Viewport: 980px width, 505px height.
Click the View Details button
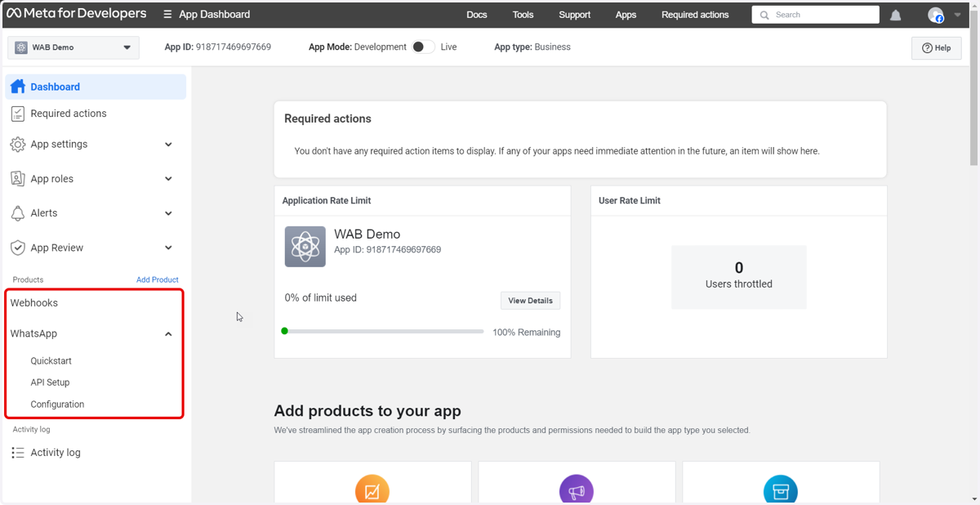(x=531, y=301)
